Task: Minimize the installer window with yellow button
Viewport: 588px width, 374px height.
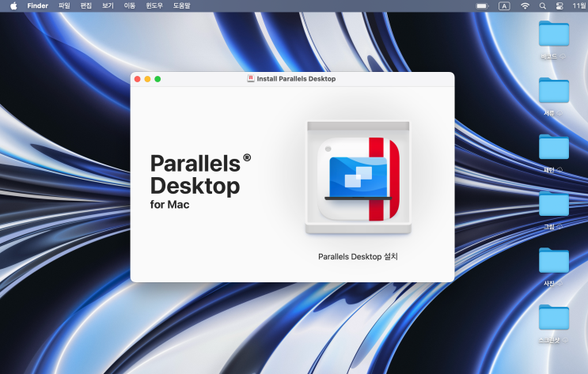Action: tap(147, 79)
